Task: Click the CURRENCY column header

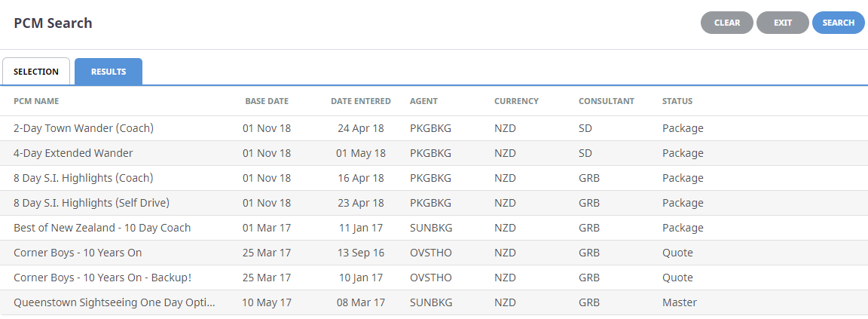Action: coord(516,101)
